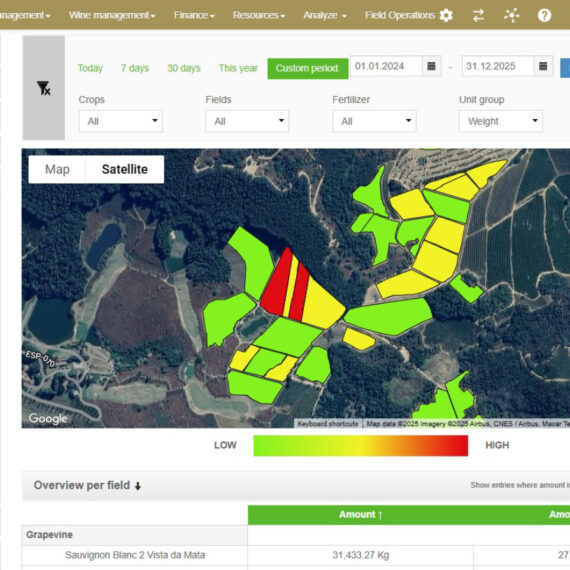Expand the Crops dropdown
Image resolution: width=570 pixels, height=570 pixels.
point(121,121)
